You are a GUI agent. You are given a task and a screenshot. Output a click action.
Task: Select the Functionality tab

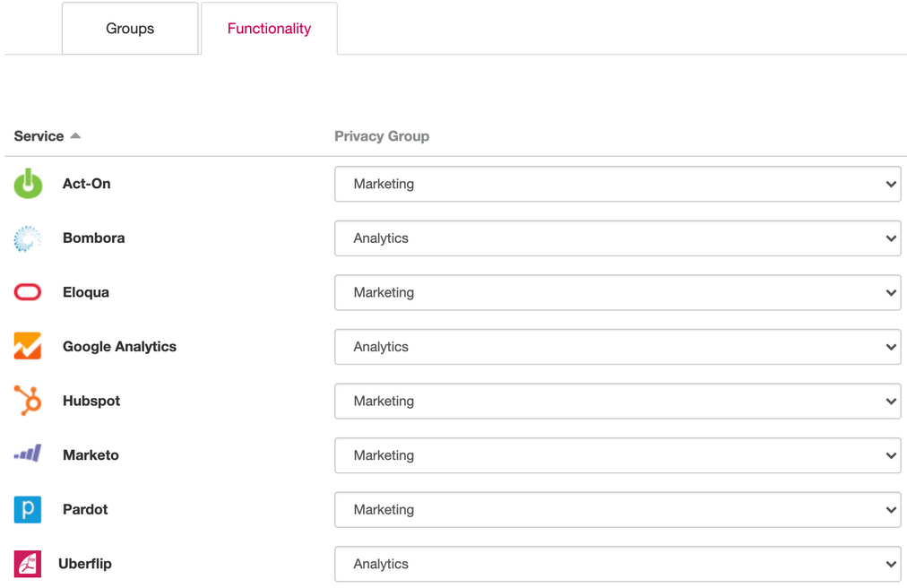point(269,29)
